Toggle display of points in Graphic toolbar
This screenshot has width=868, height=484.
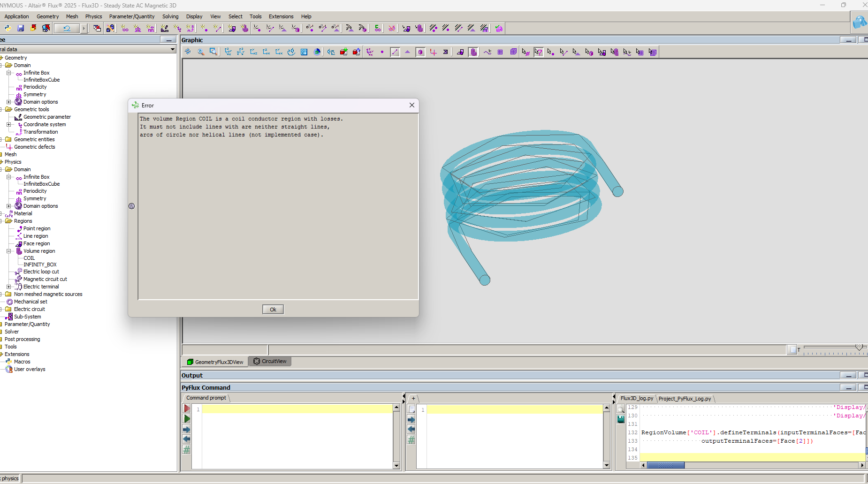(x=382, y=52)
